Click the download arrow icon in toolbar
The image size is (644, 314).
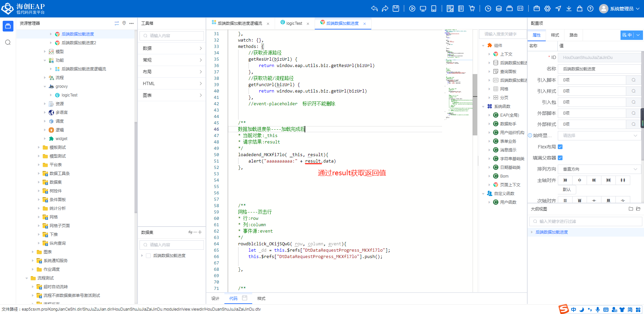pyautogui.click(x=569, y=9)
